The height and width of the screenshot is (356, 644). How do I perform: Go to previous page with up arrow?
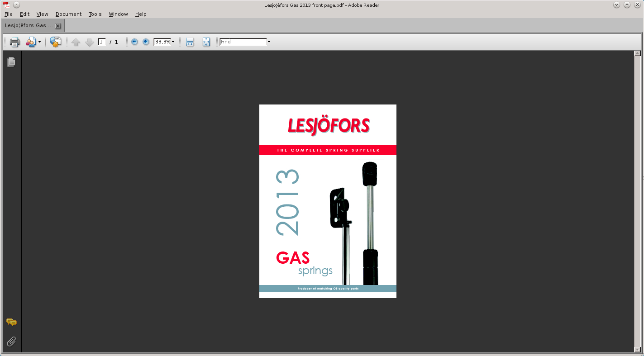tap(76, 42)
